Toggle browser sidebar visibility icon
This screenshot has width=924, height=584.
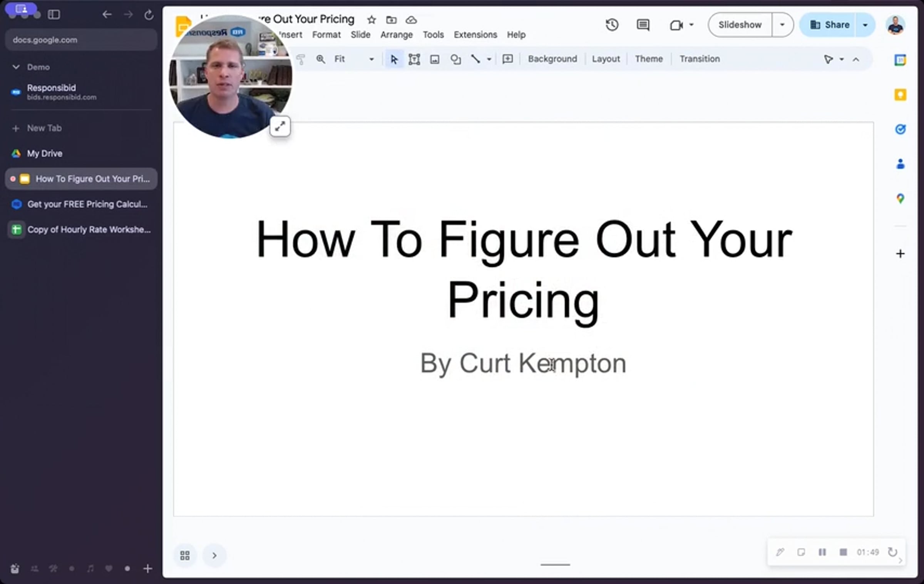click(x=54, y=15)
